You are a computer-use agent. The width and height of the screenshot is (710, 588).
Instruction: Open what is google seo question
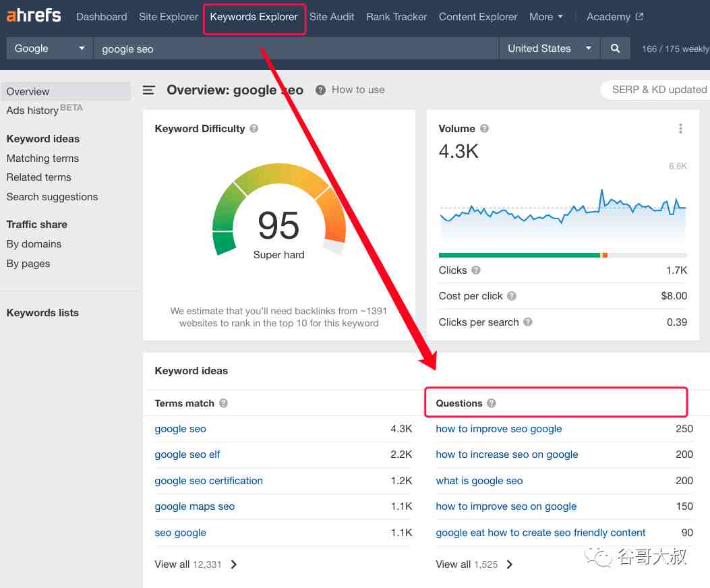click(479, 481)
